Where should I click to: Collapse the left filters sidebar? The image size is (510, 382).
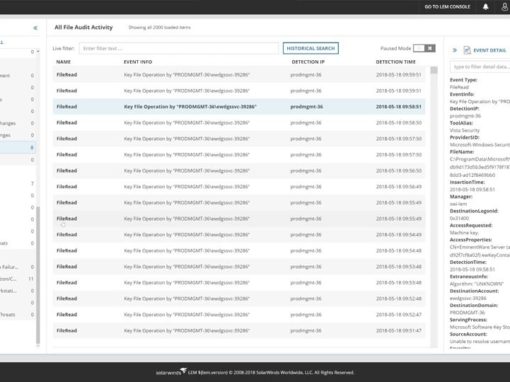(x=35, y=28)
